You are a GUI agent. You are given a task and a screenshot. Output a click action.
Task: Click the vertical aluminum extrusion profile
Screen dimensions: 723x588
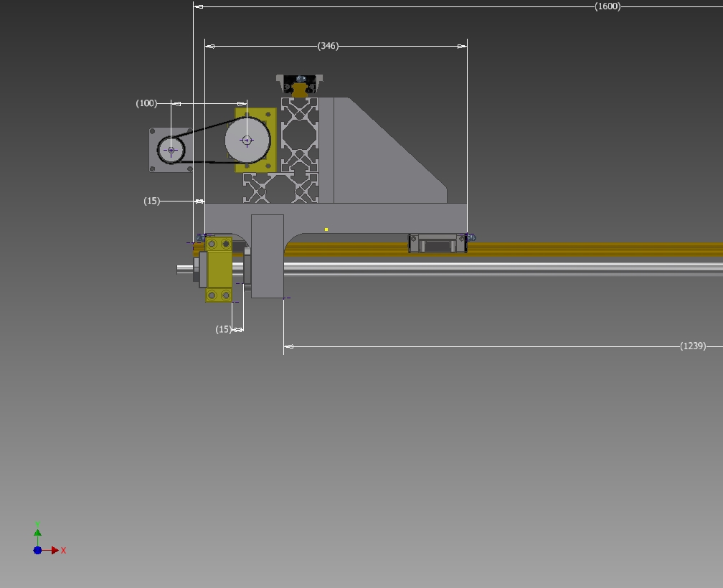(299, 135)
